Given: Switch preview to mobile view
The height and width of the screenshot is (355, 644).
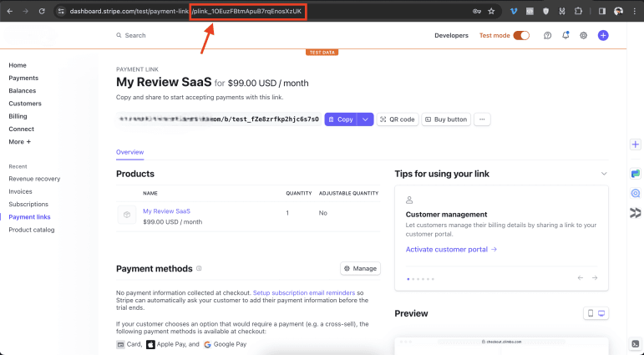Looking at the screenshot, I should [590, 313].
